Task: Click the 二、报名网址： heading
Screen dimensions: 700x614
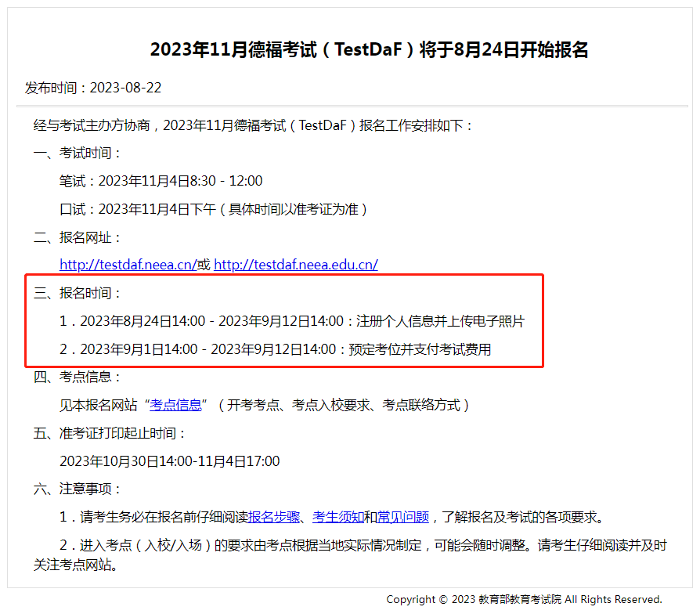Action: pos(78,237)
